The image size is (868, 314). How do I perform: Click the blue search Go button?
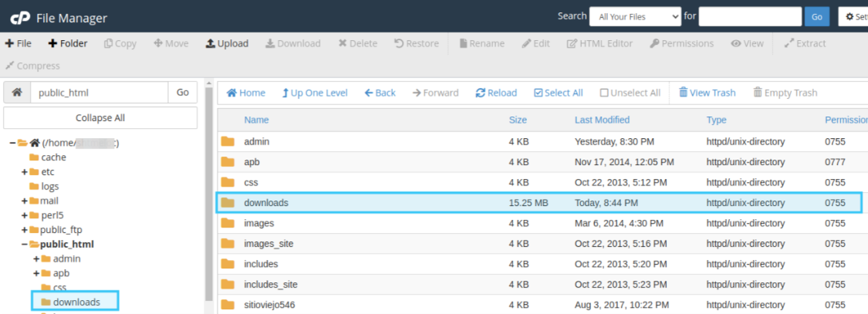tap(816, 17)
